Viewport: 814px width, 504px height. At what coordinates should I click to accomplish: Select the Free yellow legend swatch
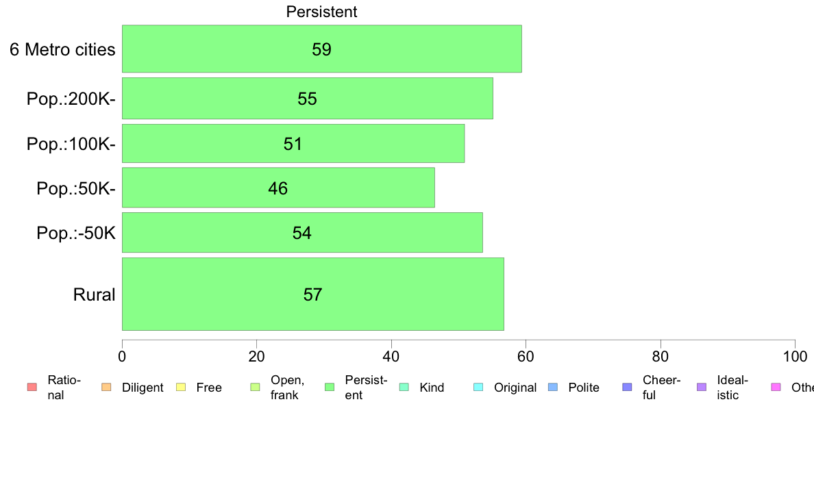click(x=181, y=387)
